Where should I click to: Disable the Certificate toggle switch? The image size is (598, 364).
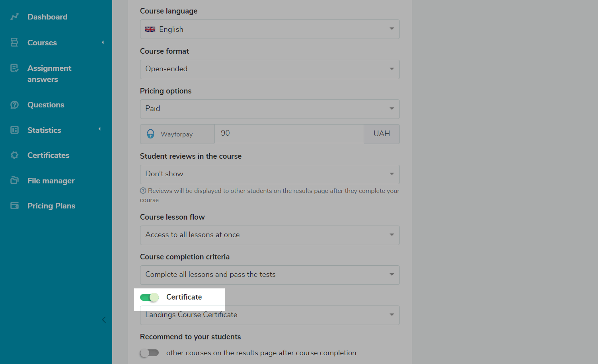point(149,297)
